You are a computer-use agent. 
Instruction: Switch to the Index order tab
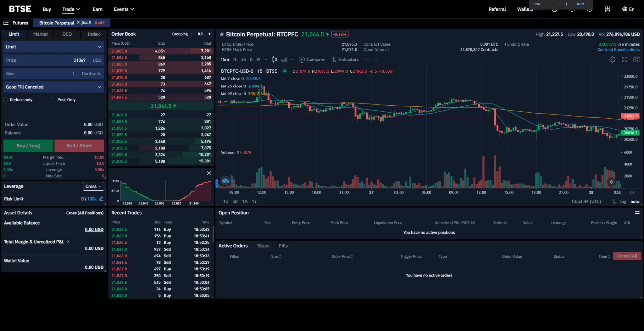pyautogui.click(x=93, y=34)
